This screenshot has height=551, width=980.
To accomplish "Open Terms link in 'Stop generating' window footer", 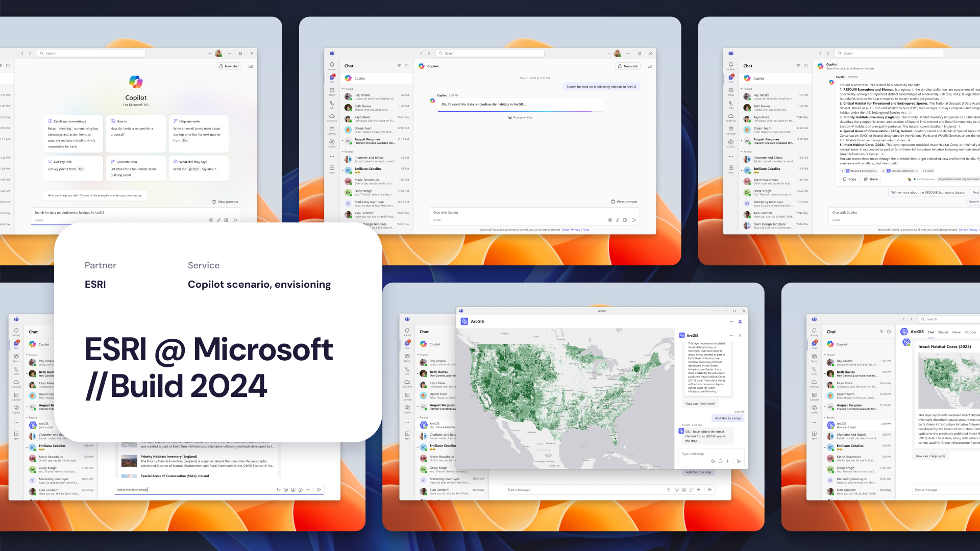I will pos(565,230).
